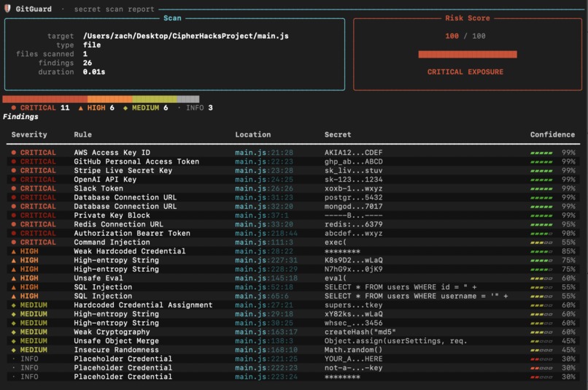
Task: Click the confidence bars on the Unsafe Object Merge row
Action: point(541,341)
